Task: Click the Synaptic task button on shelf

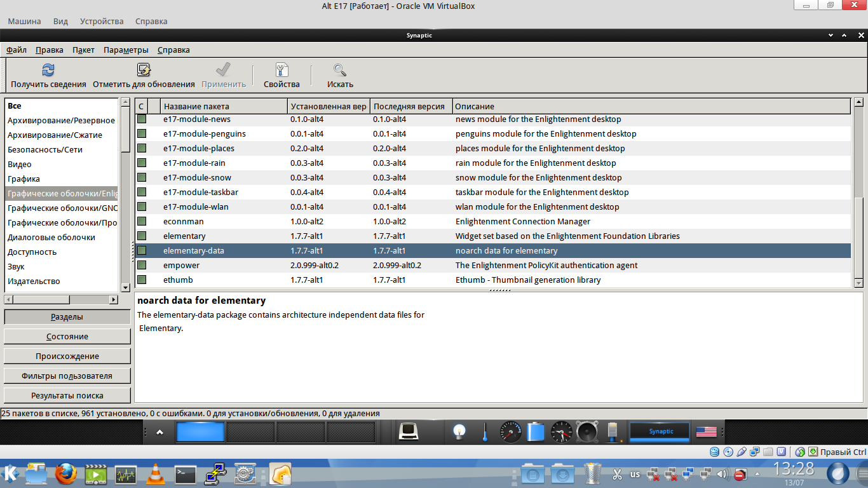Action: (660, 432)
